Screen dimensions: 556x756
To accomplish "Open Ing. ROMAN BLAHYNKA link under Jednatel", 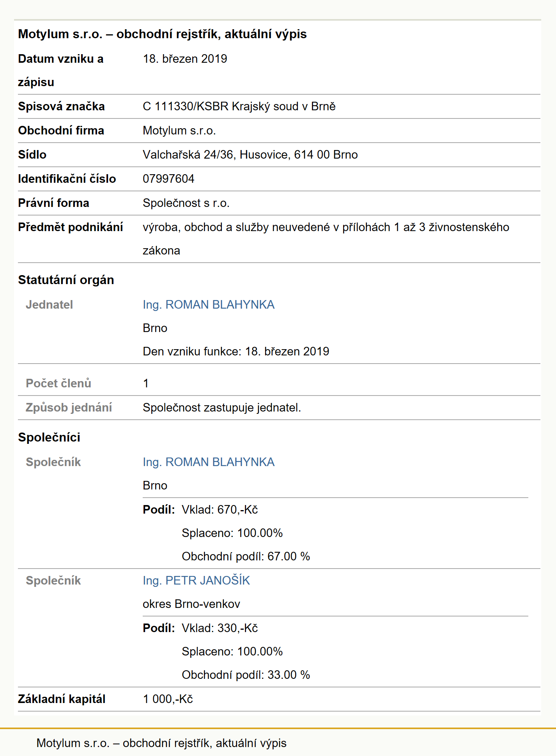I will tap(209, 305).
